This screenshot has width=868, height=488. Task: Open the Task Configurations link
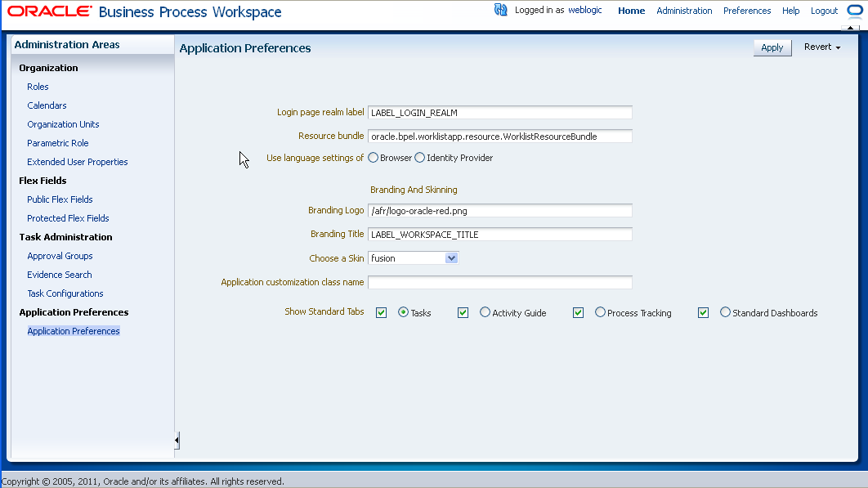(x=65, y=294)
